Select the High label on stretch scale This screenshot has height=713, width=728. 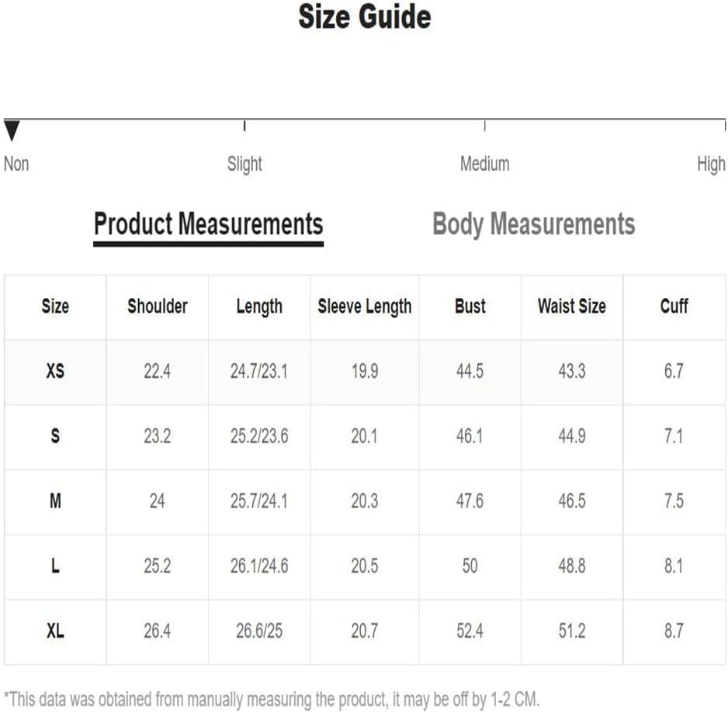(711, 164)
